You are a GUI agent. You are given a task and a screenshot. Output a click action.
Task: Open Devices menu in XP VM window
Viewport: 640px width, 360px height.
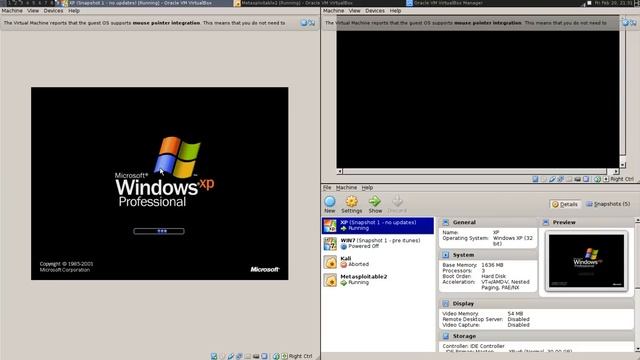(53, 11)
